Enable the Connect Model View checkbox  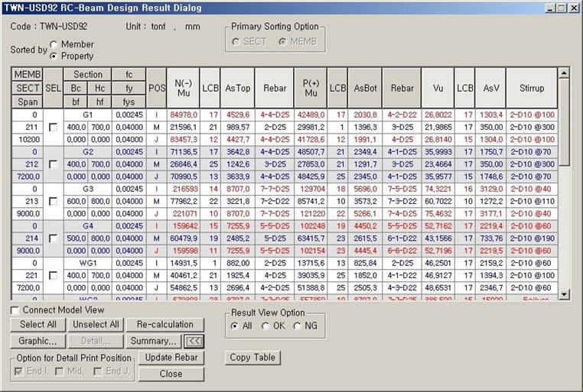click(16, 310)
